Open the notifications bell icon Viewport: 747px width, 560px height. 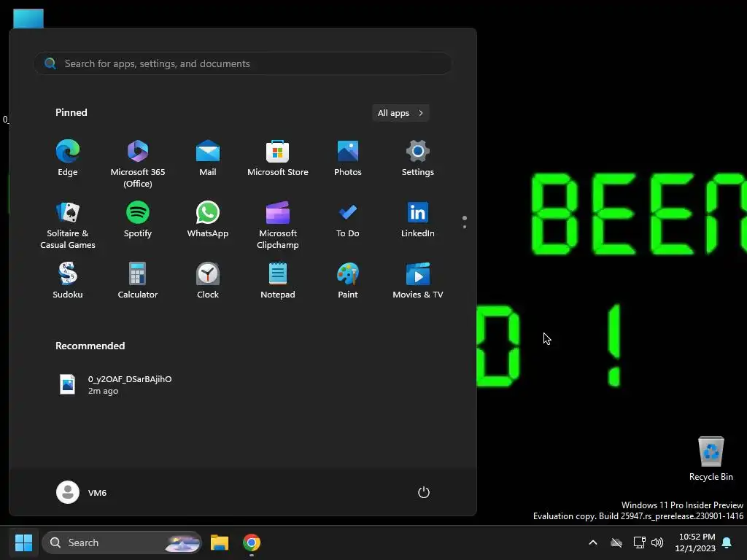click(727, 542)
